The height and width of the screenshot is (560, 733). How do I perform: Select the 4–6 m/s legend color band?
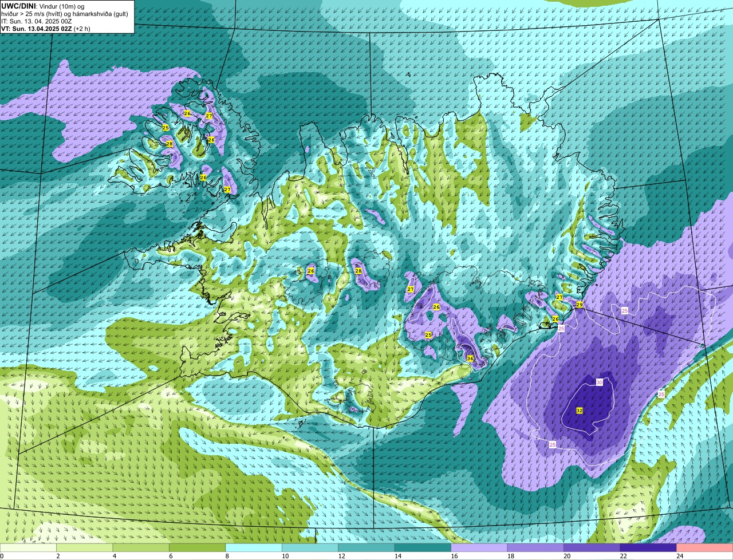[x=142, y=547]
